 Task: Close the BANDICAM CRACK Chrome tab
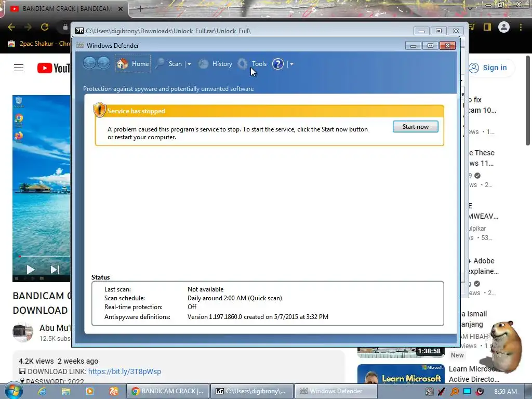(x=121, y=9)
